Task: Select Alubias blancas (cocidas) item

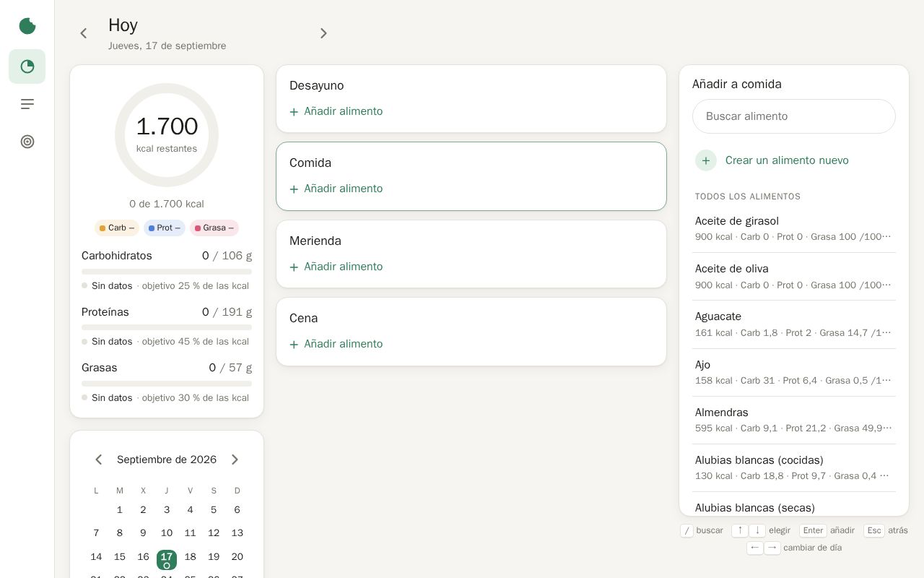Action: 794,467
